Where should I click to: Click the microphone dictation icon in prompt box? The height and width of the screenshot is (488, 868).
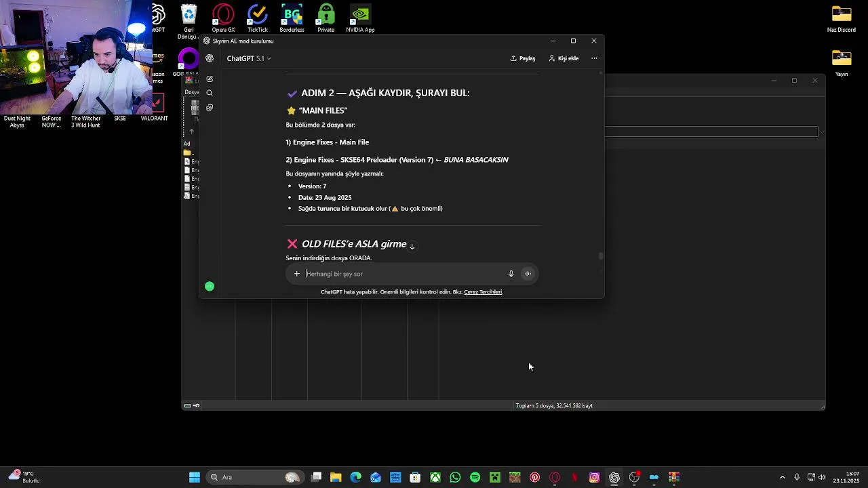point(511,274)
